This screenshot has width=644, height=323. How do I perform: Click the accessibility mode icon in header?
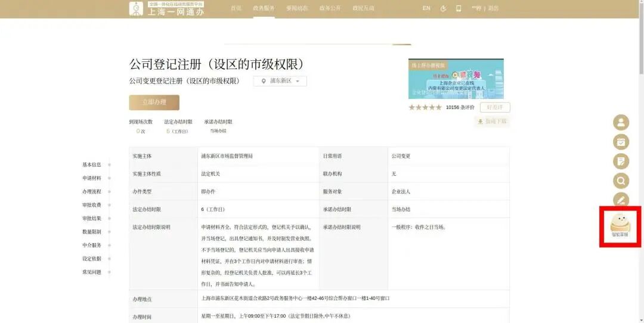[443, 8]
